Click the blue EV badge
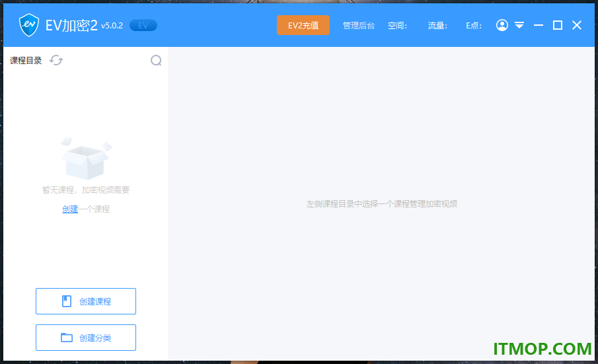 (x=143, y=26)
